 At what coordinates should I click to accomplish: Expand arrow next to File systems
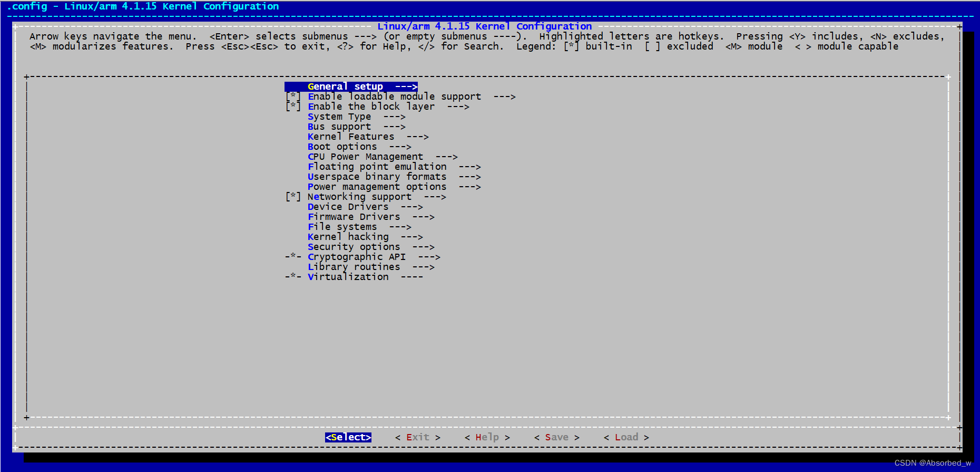coord(400,227)
